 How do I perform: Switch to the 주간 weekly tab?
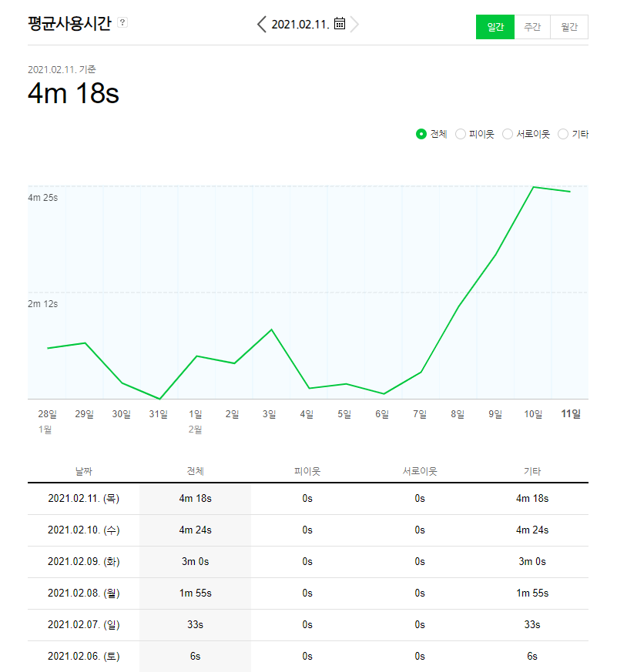532,27
